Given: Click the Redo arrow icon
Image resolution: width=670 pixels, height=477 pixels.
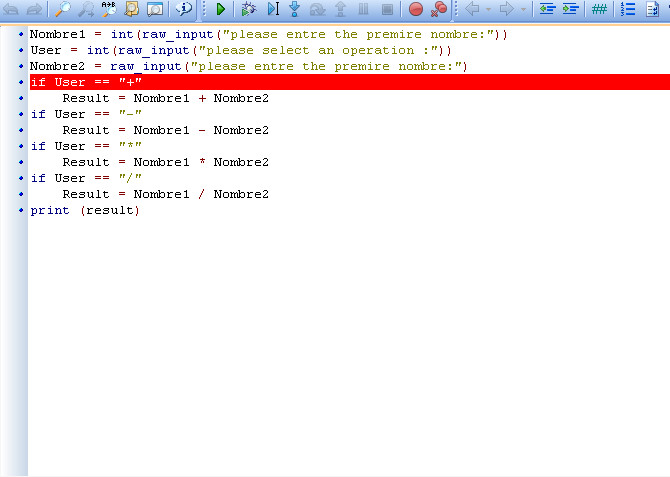Looking at the screenshot, I should [34, 9].
